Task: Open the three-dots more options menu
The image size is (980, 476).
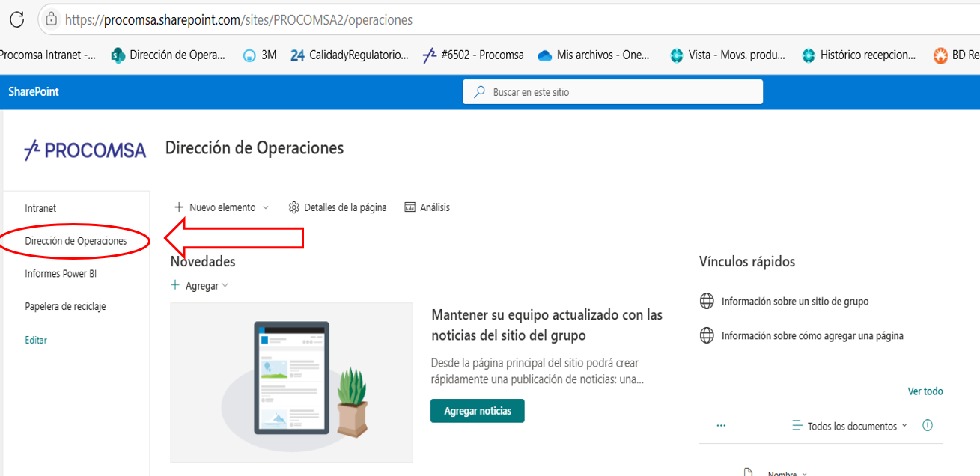Action: point(721,426)
